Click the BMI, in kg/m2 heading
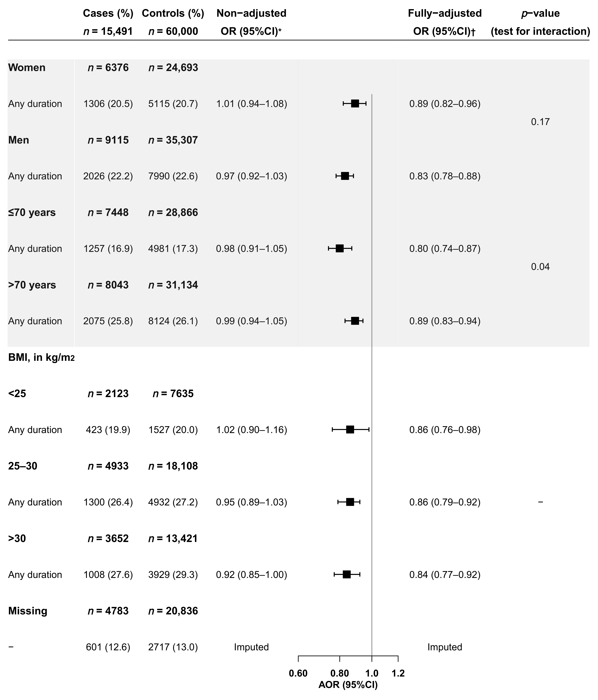Viewport: 598px width, 700px height. click(x=41, y=357)
